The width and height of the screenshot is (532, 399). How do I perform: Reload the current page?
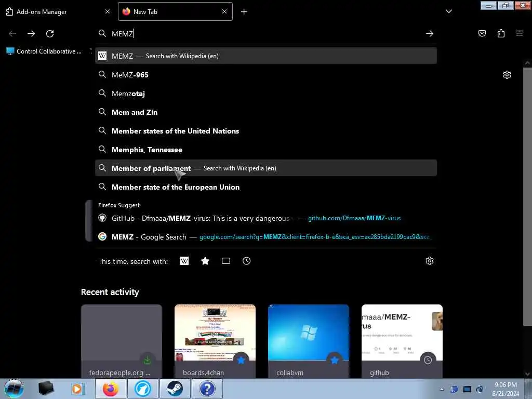coord(50,34)
